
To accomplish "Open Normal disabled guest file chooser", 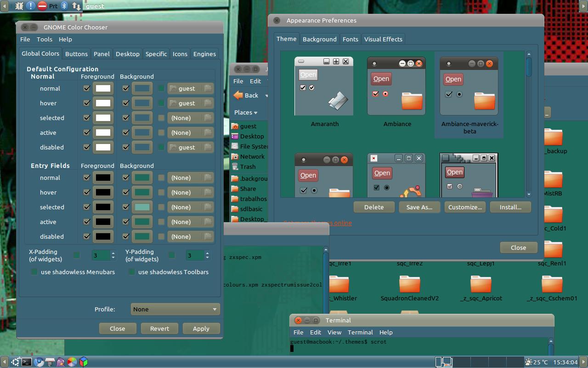I will [x=191, y=147].
